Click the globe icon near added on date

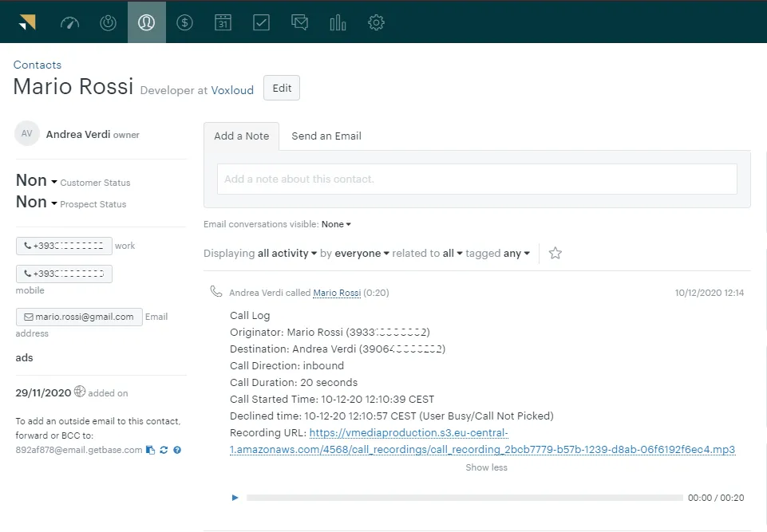click(x=80, y=392)
